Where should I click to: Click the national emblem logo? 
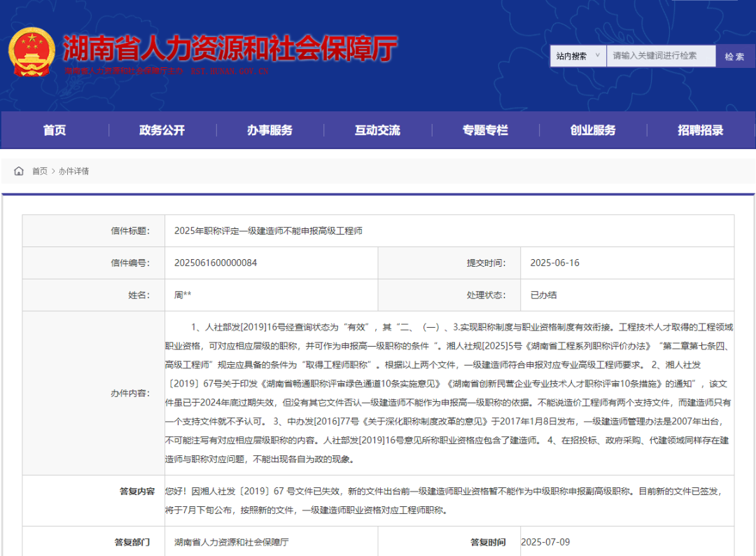tap(31, 52)
